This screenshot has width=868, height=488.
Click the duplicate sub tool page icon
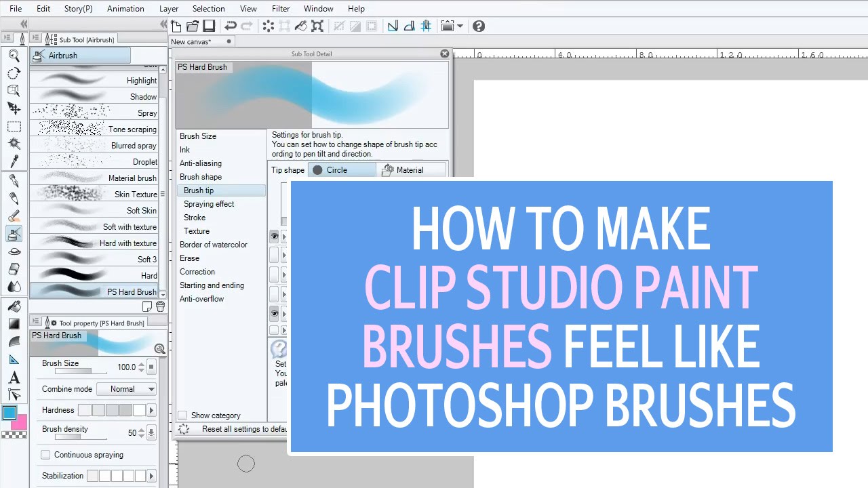(148, 306)
